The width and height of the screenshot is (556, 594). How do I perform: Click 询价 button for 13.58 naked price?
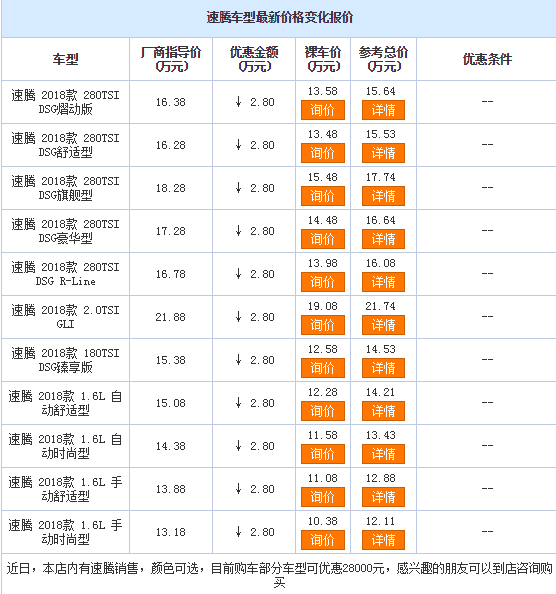click(x=323, y=110)
